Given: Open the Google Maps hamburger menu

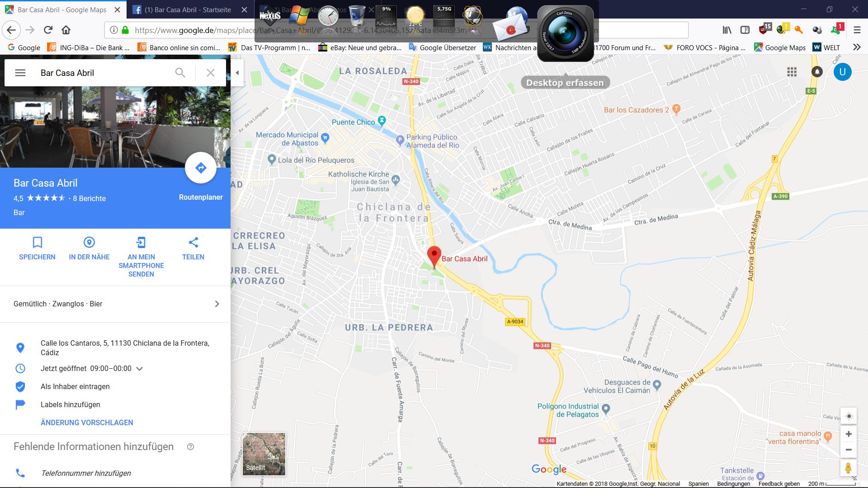Looking at the screenshot, I should [x=20, y=73].
